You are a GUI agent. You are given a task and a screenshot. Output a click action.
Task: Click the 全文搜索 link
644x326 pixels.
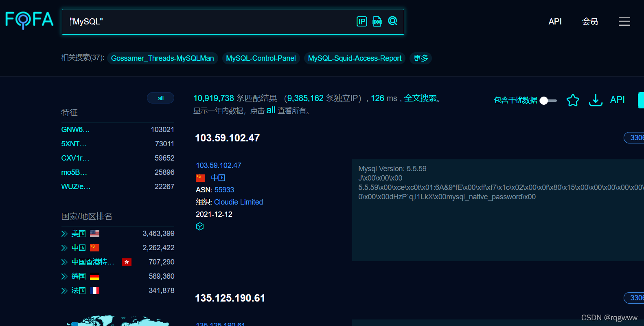point(420,98)
